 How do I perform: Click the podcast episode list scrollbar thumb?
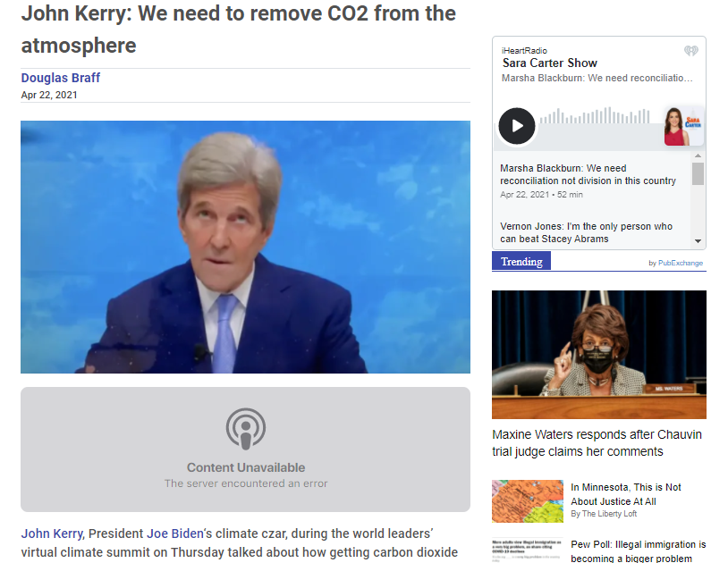click(698, 173)
